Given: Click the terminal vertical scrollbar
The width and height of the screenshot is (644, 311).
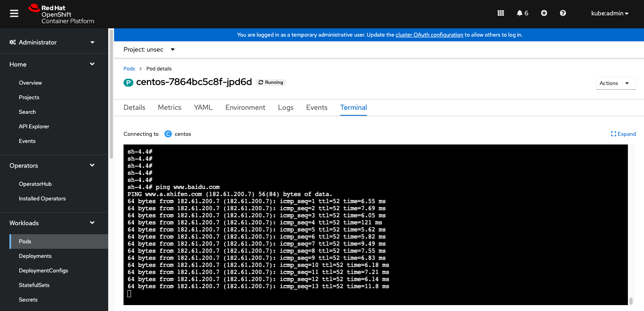Looking at the screenshot, I should [631, 301].
